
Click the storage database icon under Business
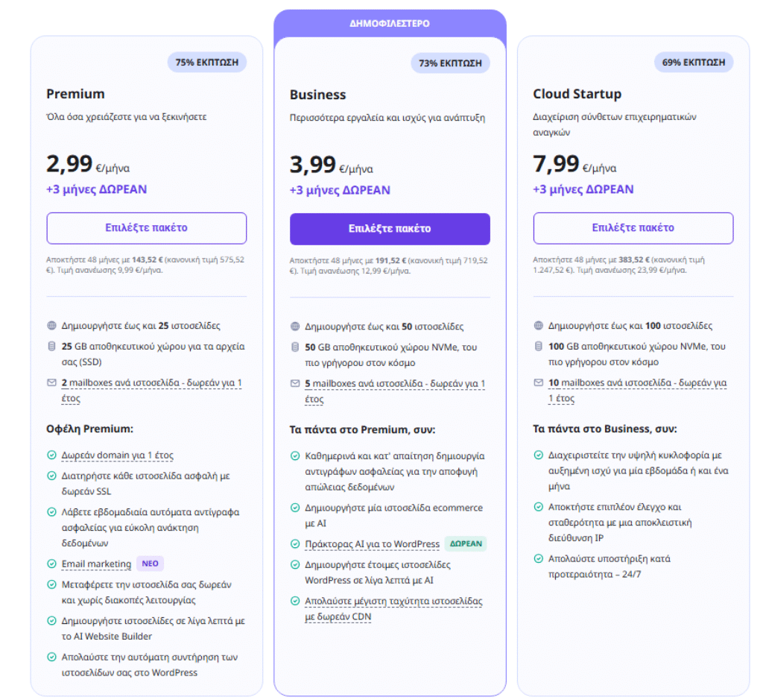(295, 347)
